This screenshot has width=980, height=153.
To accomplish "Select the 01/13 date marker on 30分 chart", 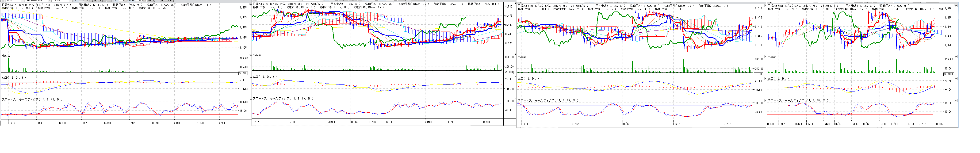I will point(625,124).
